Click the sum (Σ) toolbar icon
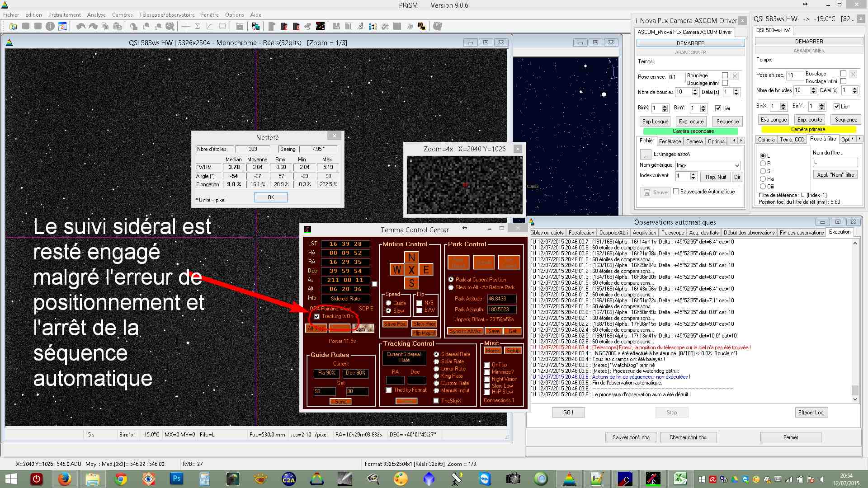868x488 pixels. [198, 26]
